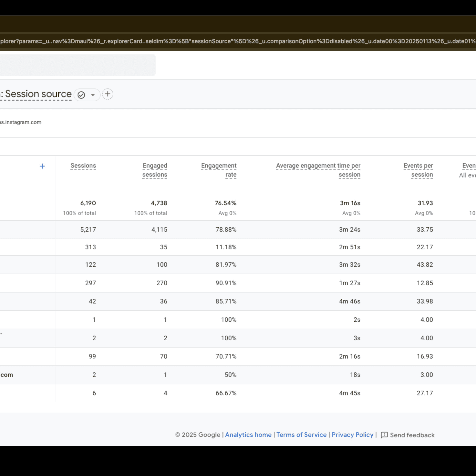Select the total events per session 31.93
The height and width of the screenshot is (476, 476).
pyautogui.click(x=425, y=203)
